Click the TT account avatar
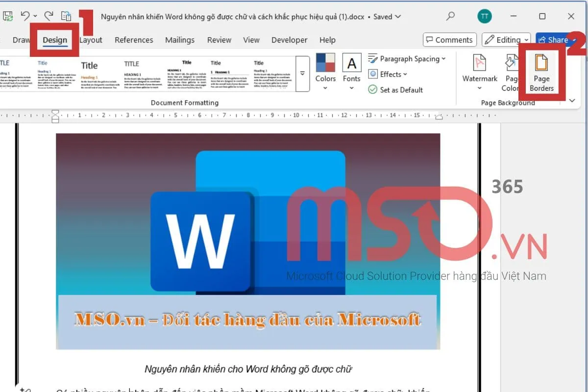 coord(484,16)
